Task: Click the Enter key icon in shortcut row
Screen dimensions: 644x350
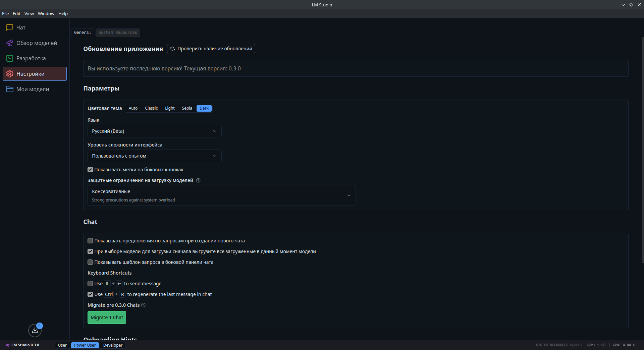Action: [x=119, y=284]
